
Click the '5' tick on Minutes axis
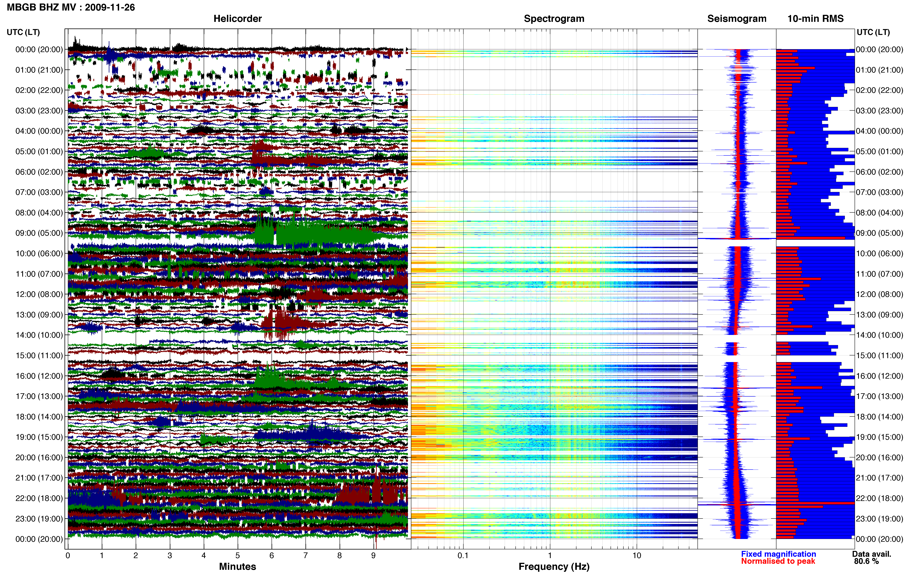[x=238, y=556]
